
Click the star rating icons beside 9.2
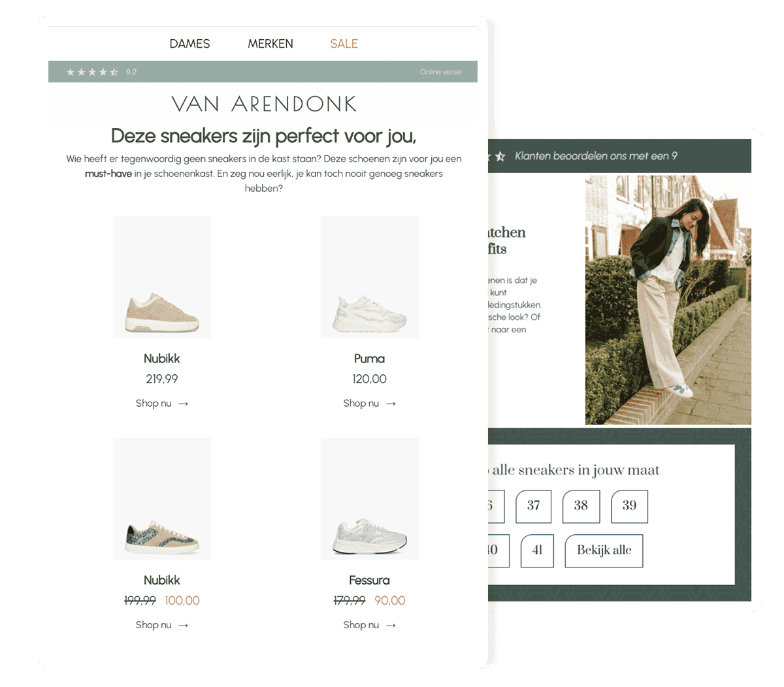pos(92,72)
